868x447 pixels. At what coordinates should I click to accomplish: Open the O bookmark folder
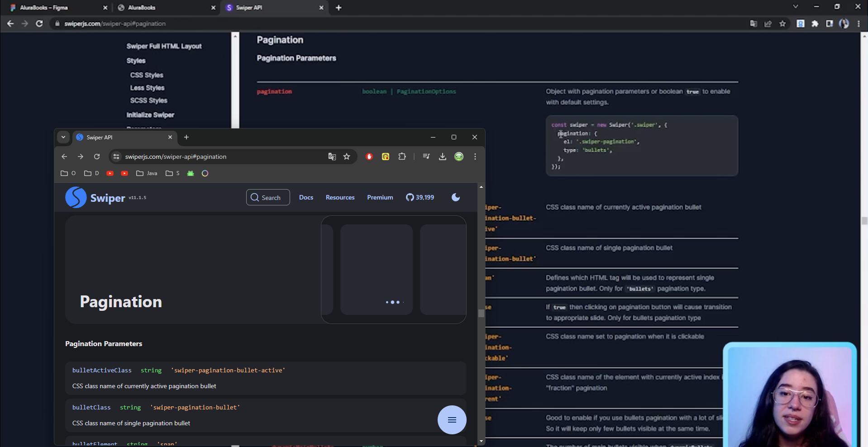pyautogui.click(x=68, y=173)
